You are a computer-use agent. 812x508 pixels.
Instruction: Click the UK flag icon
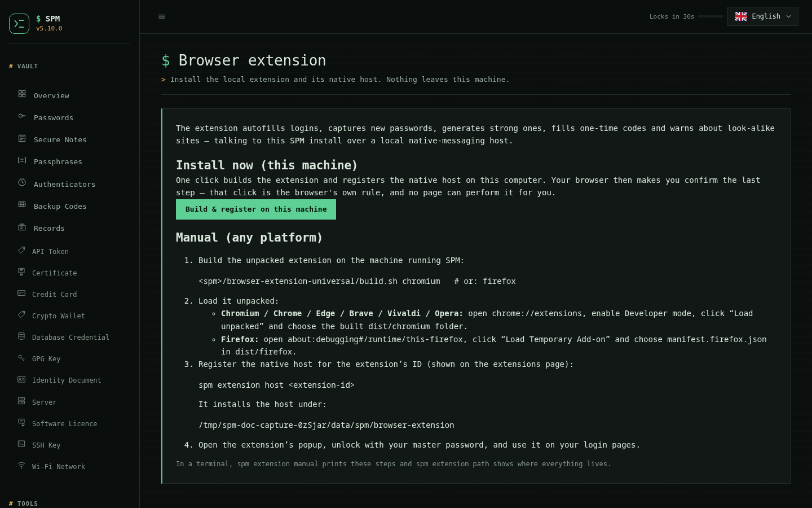point(741,16)
